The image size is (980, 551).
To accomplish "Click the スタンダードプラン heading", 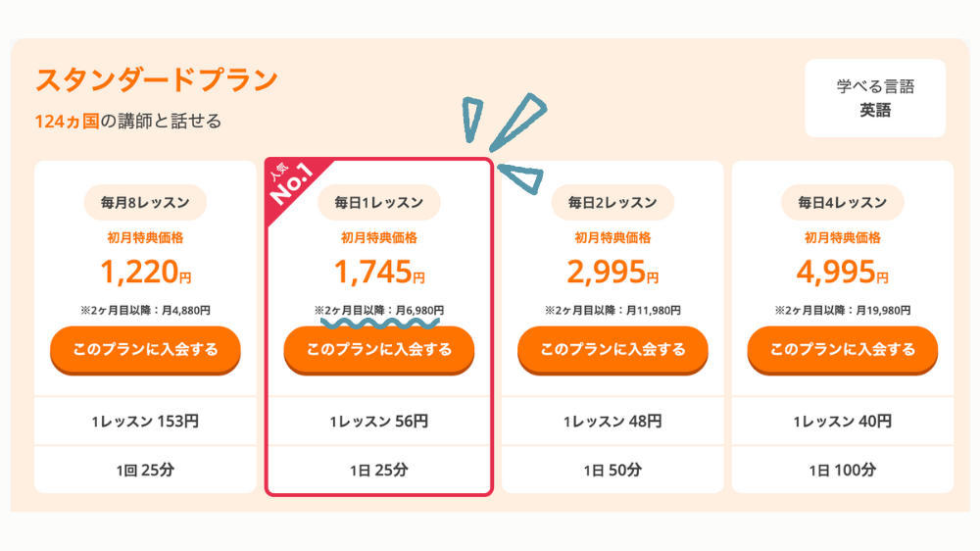I will (x=156, y=80).
